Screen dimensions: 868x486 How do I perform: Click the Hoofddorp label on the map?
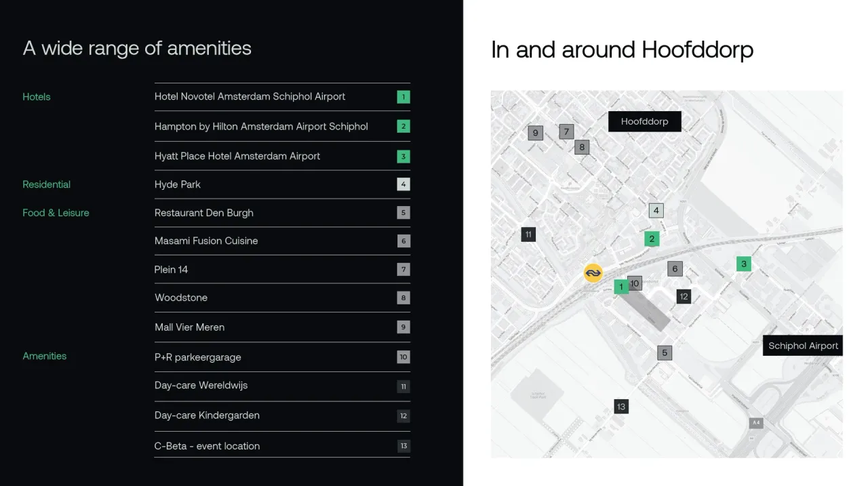[644, 121]
